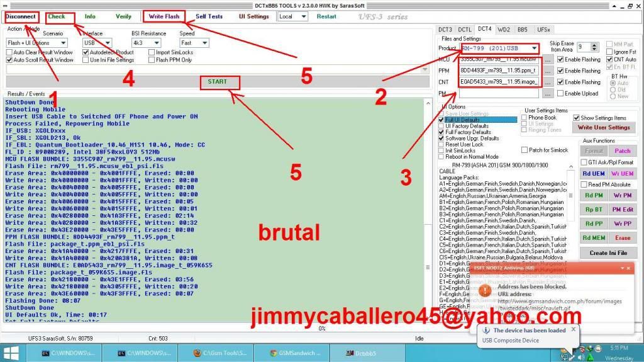644x362 pixels.
Task: Dismiss the 'device has been loaded' balloon
Action: [x=574, y=329]
